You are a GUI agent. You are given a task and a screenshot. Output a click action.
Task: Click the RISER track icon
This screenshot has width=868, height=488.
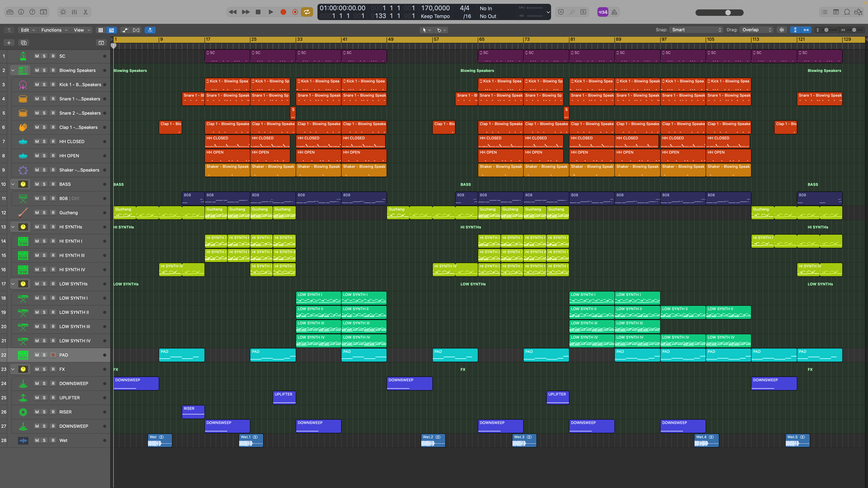[x=23, y=412]
